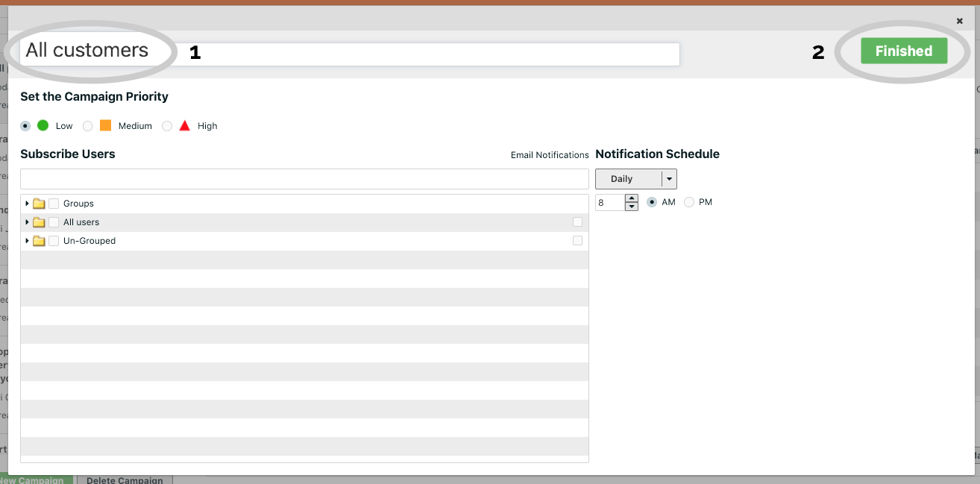
Task: Click the green Low priority circle icon
Action: [x=43, y=125]
